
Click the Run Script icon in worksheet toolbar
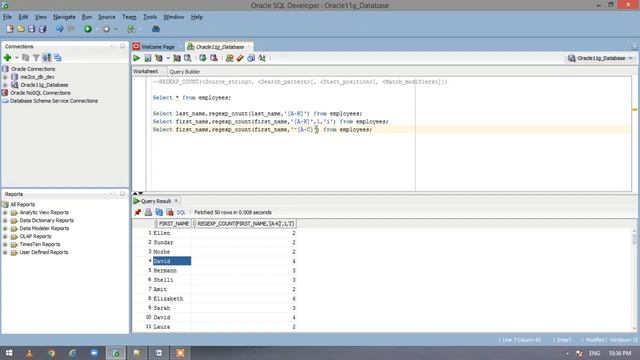pos(148,58)
